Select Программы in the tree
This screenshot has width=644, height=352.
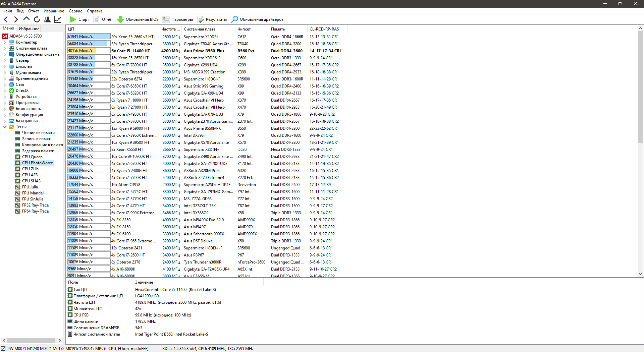pyautogui.click(x=27, y=103)
